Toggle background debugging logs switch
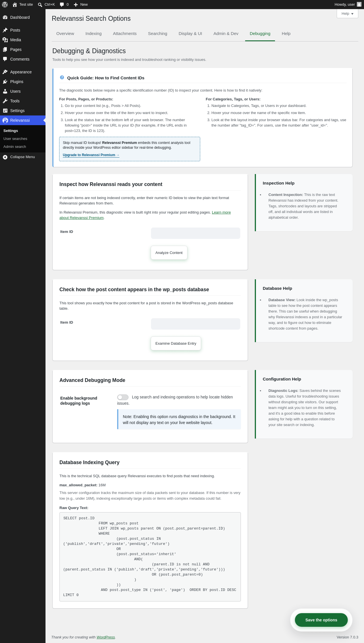364x643 pixels. pos(123,397)
